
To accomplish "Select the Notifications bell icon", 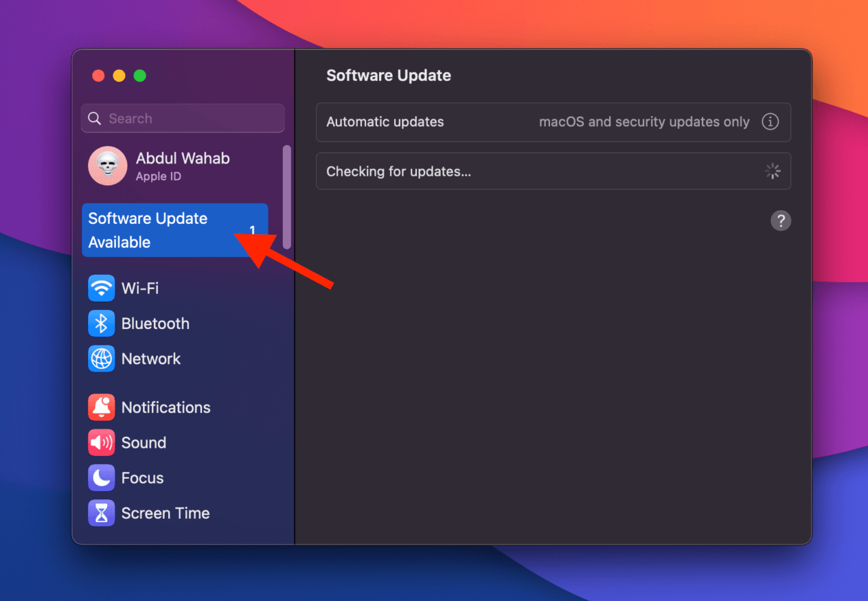I will 100,407.
